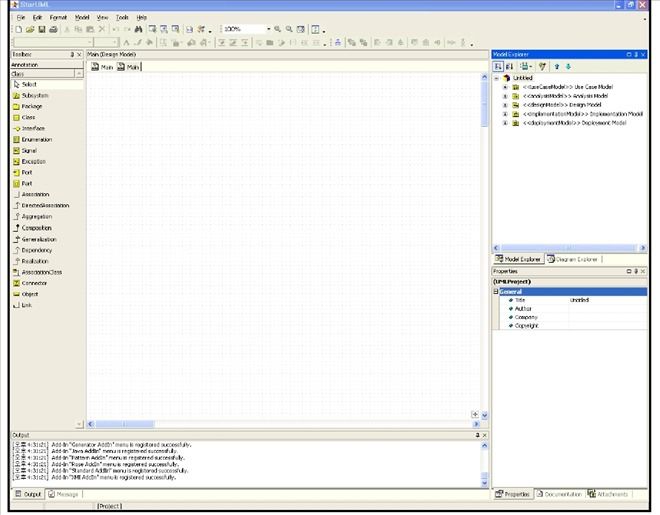Pick the DirectedAssociation tool in Toolbox

click(x=47, y=205)
